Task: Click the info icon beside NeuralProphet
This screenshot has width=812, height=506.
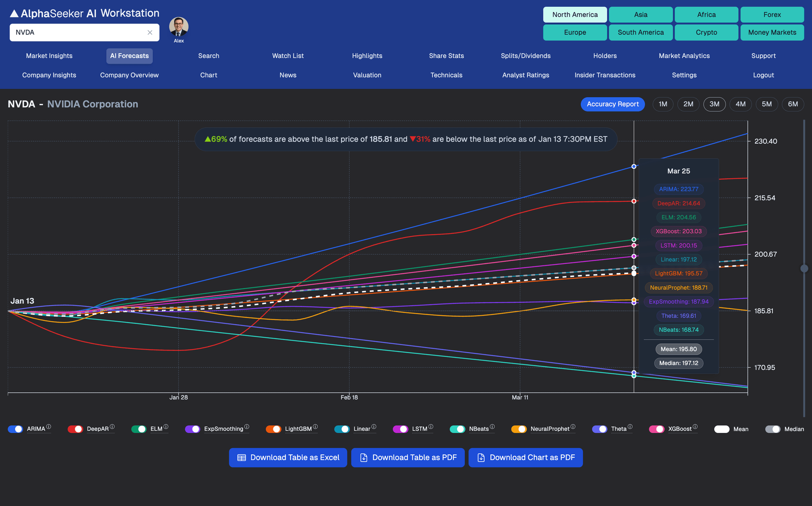Action: (x=573, y=426)
